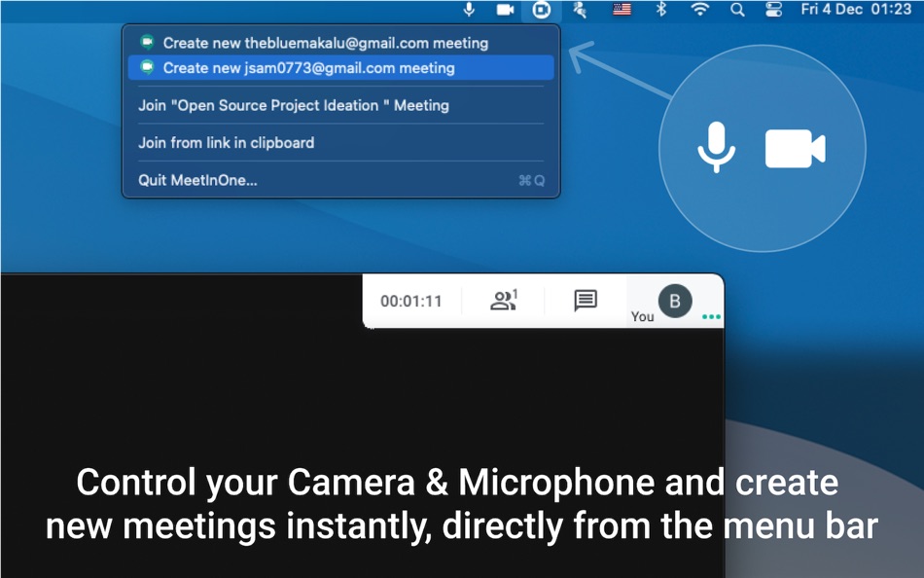Select 'Quit MeetInOne...' from the menu
Image resolution: width=924 pixels, height=578 pixels.
[199, 180]
